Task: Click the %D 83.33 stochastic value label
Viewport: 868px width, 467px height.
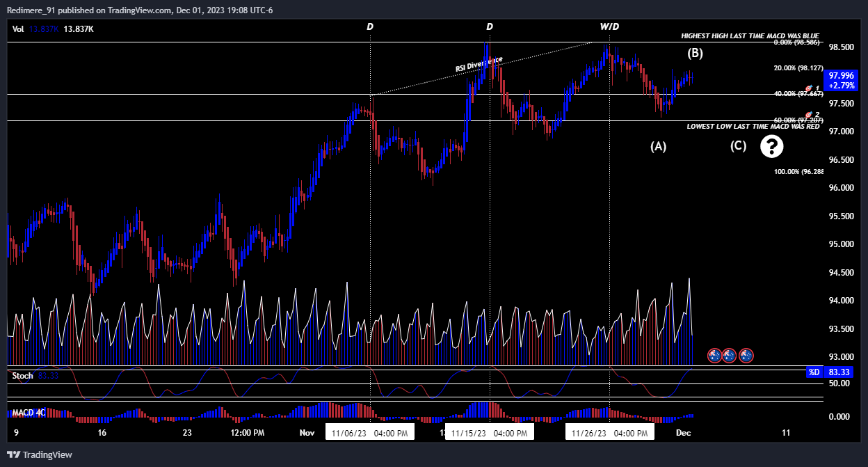Action: 830,372
